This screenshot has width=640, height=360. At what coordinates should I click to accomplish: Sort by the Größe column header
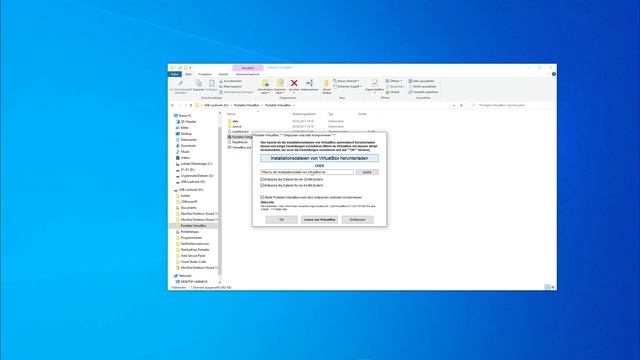362,114
